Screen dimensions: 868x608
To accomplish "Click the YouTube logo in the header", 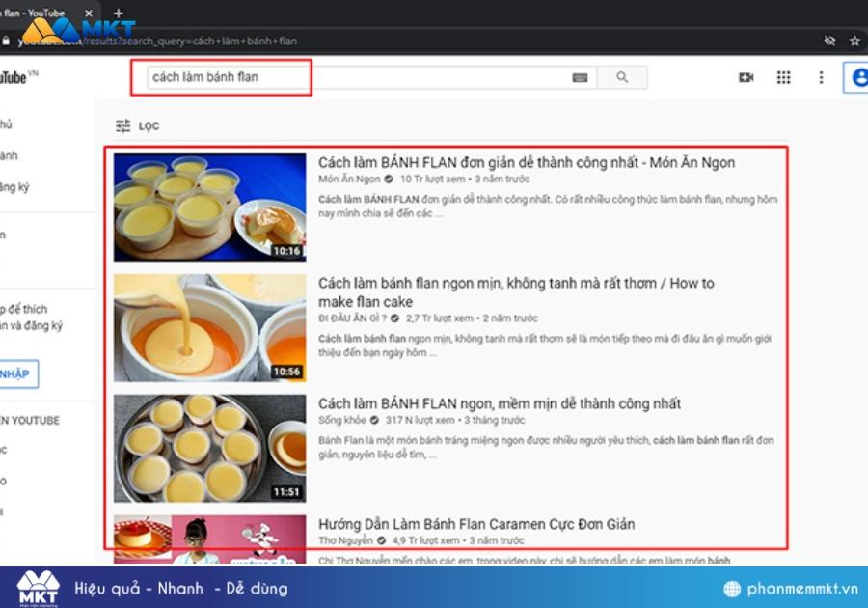I will [17, 77].
